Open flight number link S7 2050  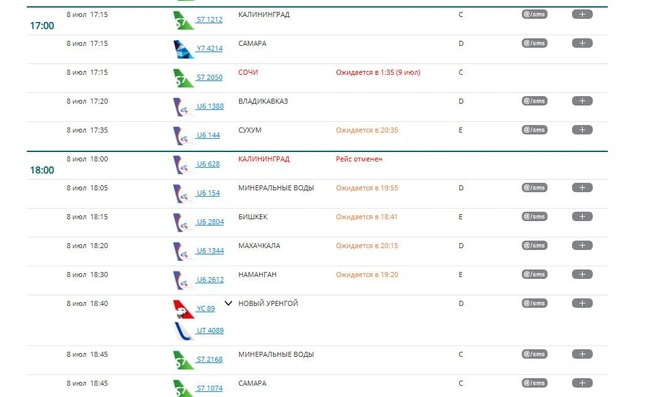click(x=210, y=77)
